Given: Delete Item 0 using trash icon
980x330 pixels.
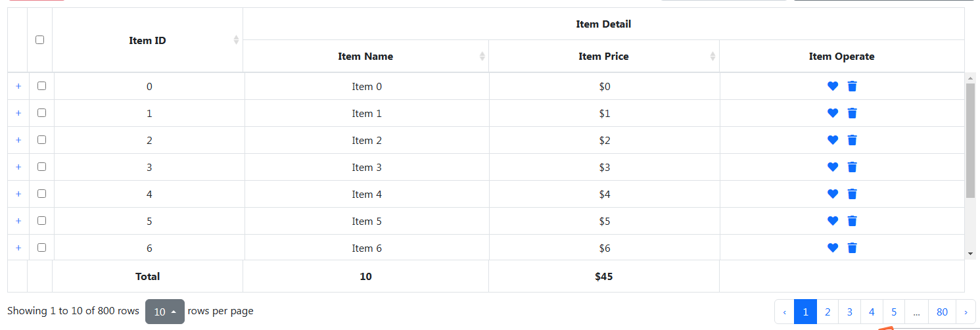Looking at the screenshot, I should click(x=852, y=86).
